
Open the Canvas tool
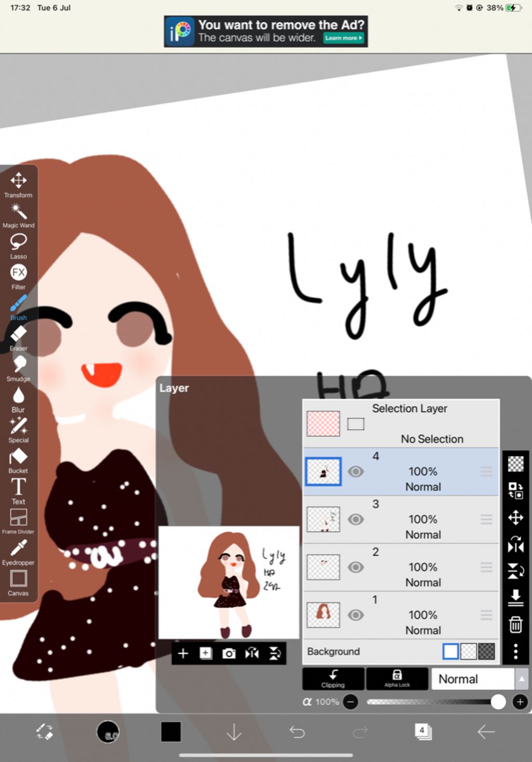pos(18,583)
